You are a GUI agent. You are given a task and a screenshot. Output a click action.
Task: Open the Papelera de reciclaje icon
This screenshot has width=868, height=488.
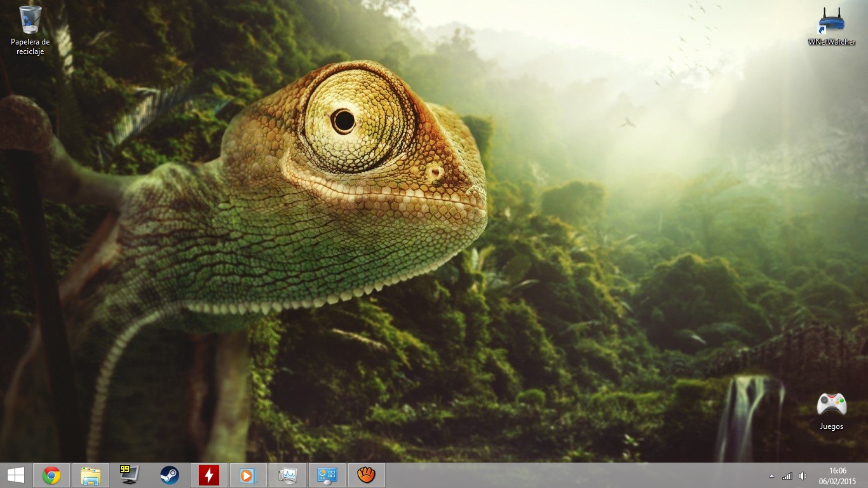pos(30,30)
